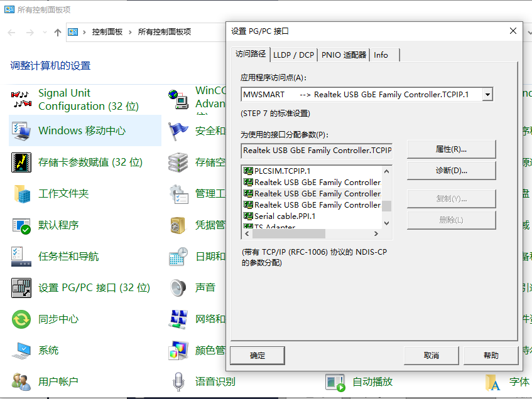Click 所有控制面板项 in the breadcrumb
This screenshot has width=532, height=399.
point(164,32)
